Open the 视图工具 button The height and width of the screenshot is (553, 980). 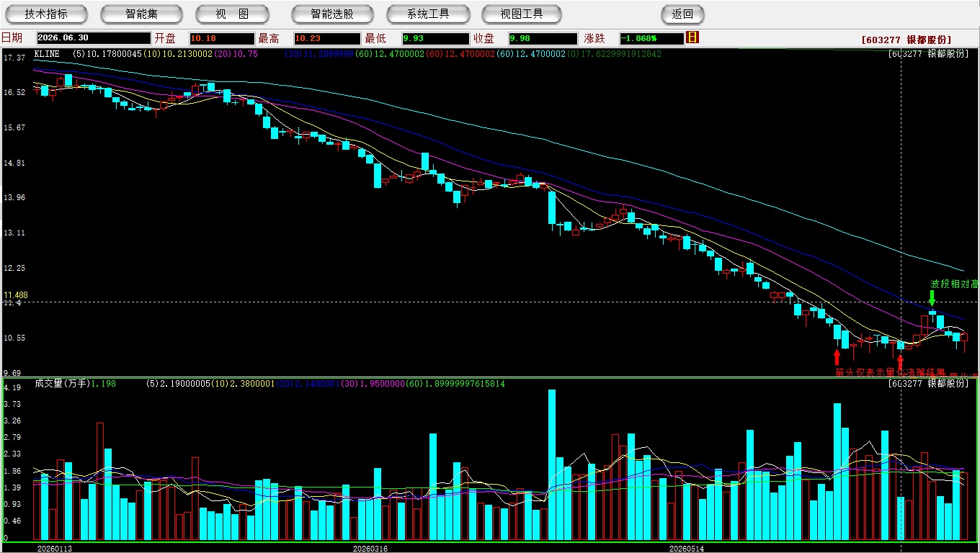(522, 14)
